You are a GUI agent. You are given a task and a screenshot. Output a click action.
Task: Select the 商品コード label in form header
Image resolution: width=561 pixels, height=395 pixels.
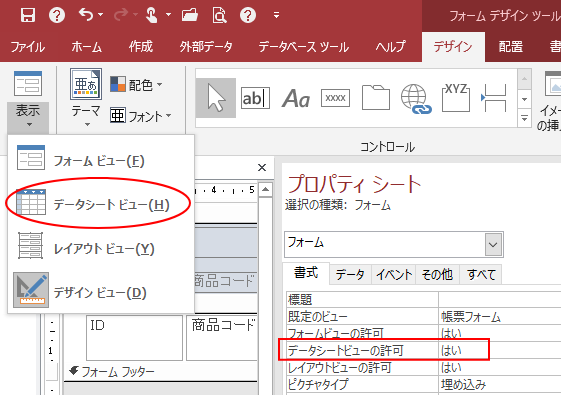point(225,281)
